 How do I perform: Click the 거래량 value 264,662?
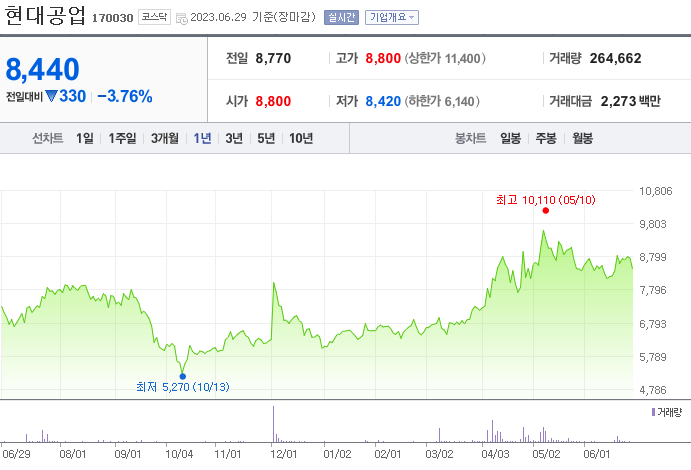[615, 58]
